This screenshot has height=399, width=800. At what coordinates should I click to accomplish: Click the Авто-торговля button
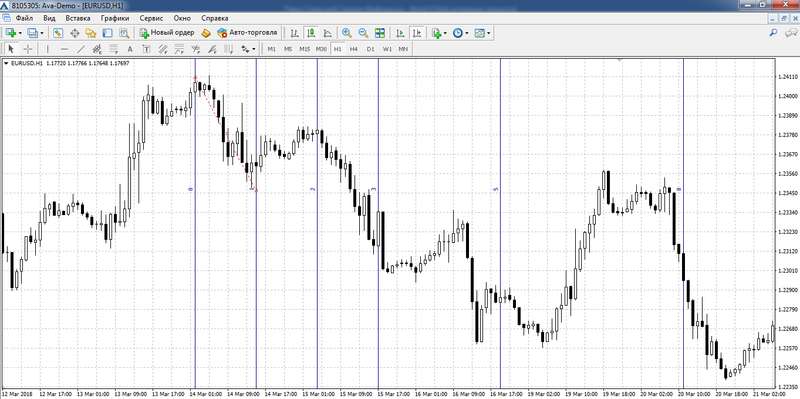coord(247,33)
